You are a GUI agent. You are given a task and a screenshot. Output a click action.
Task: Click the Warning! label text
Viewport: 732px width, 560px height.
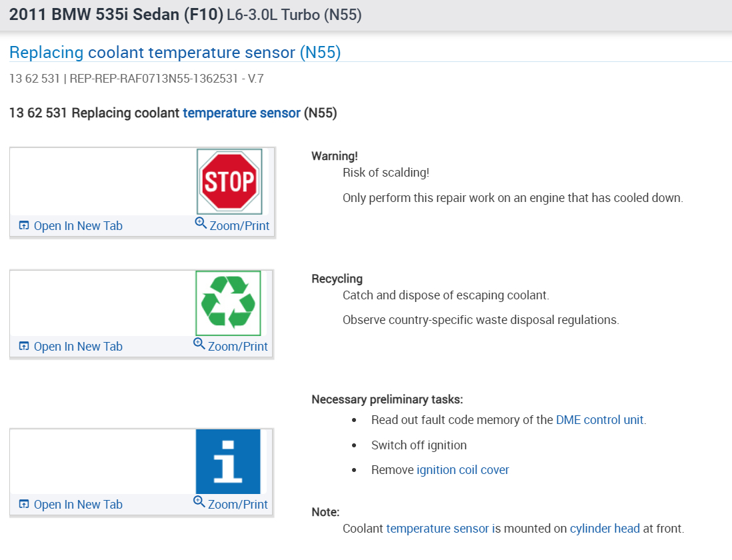tap(335, 156)
